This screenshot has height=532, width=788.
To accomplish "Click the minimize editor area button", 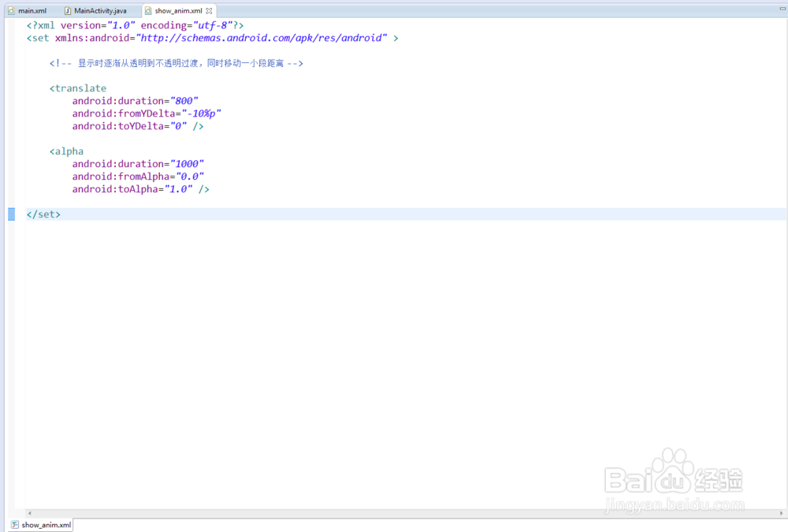I will click(782, 9).
